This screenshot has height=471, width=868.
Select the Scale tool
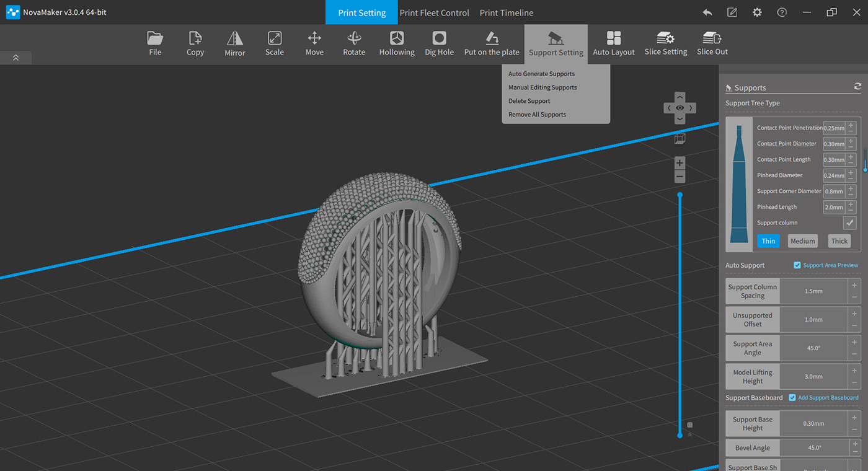[x=275, y=43]
